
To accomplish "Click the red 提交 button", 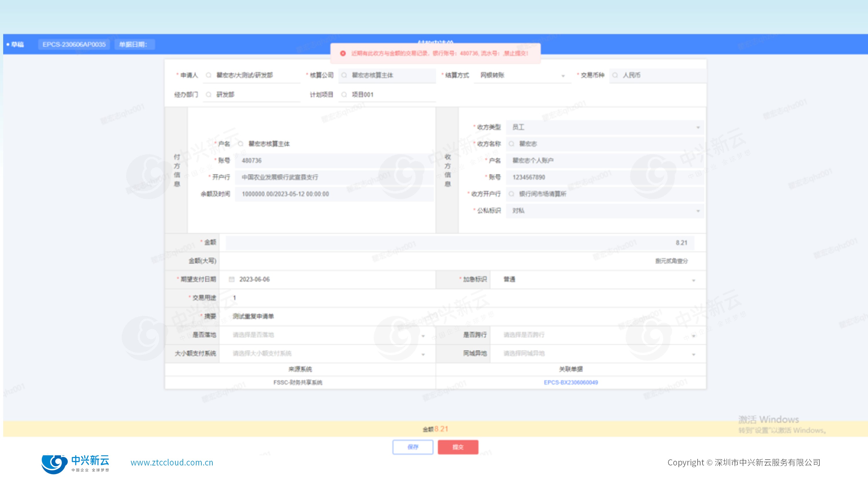I will tap(458, 447).
